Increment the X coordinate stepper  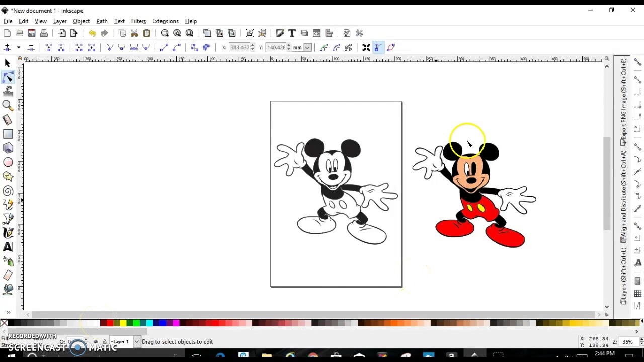(252, 45)
